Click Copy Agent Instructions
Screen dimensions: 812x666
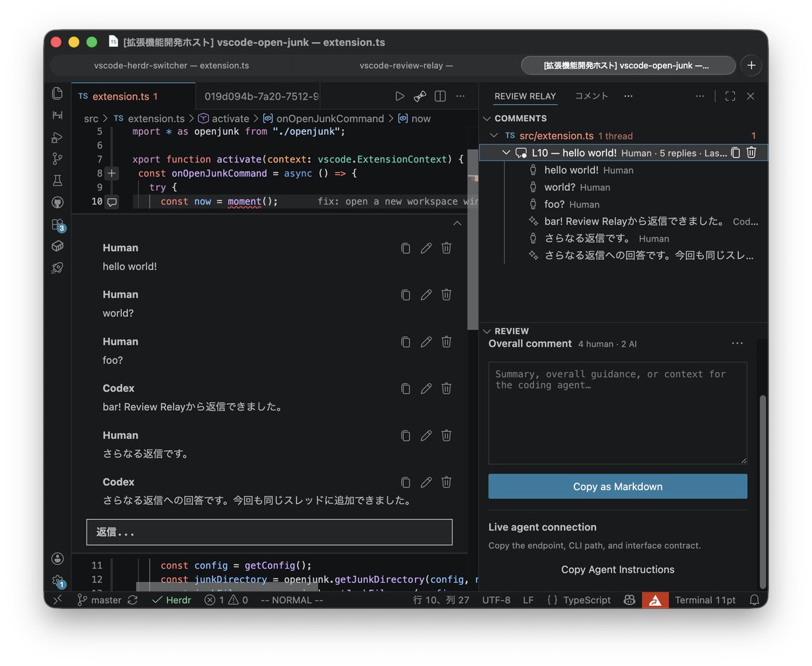click(x=618, y=569)
